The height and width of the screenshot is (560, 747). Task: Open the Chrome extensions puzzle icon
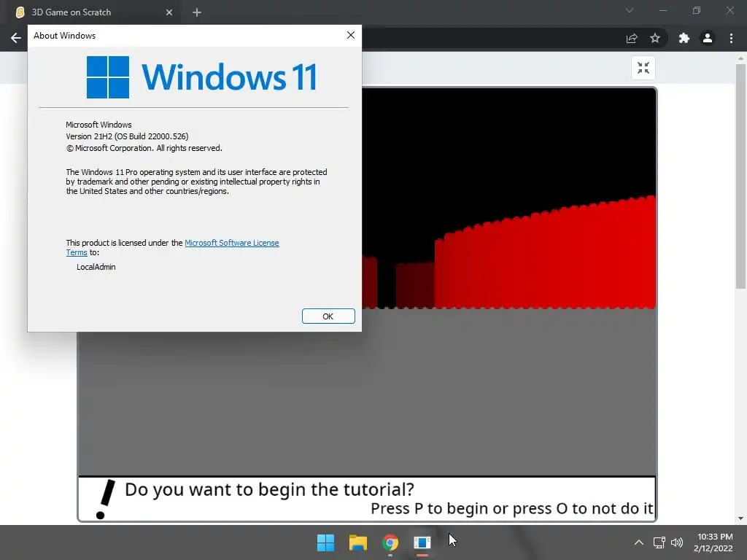(684, 38)
